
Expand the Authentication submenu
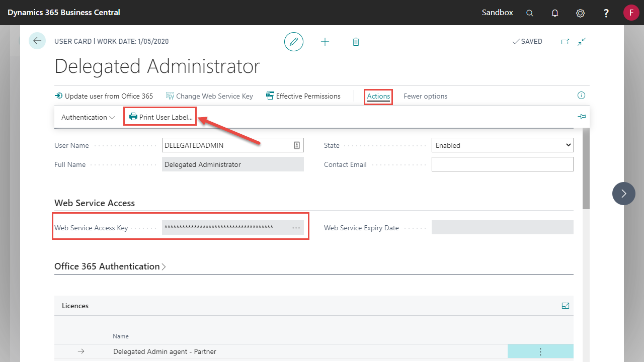[88, 117]
